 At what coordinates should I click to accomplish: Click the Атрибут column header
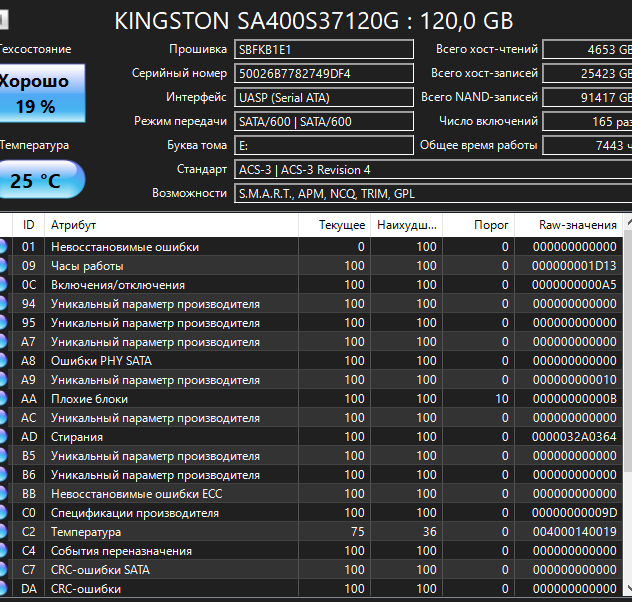pyautogui.click(x=171, y=225)
